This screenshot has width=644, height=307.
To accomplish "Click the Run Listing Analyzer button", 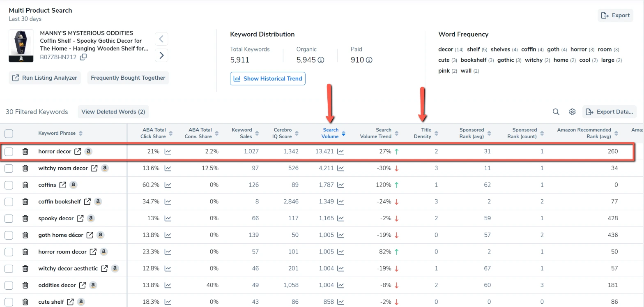I will tap(45, 78).
